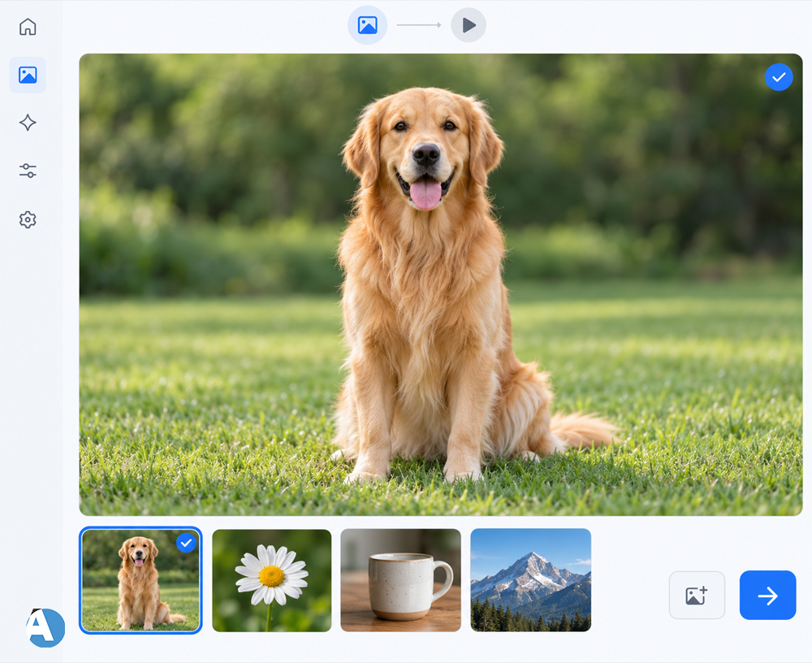Select the daisy flower thumbnail
This screenshot has height=663, width=812.
(x=272, y=581)
